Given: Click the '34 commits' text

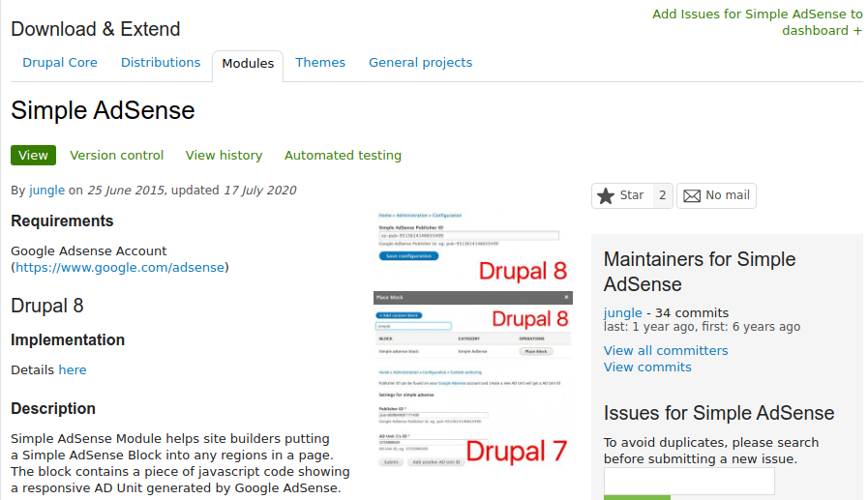Looking at the screenshot, I should 692,313.
